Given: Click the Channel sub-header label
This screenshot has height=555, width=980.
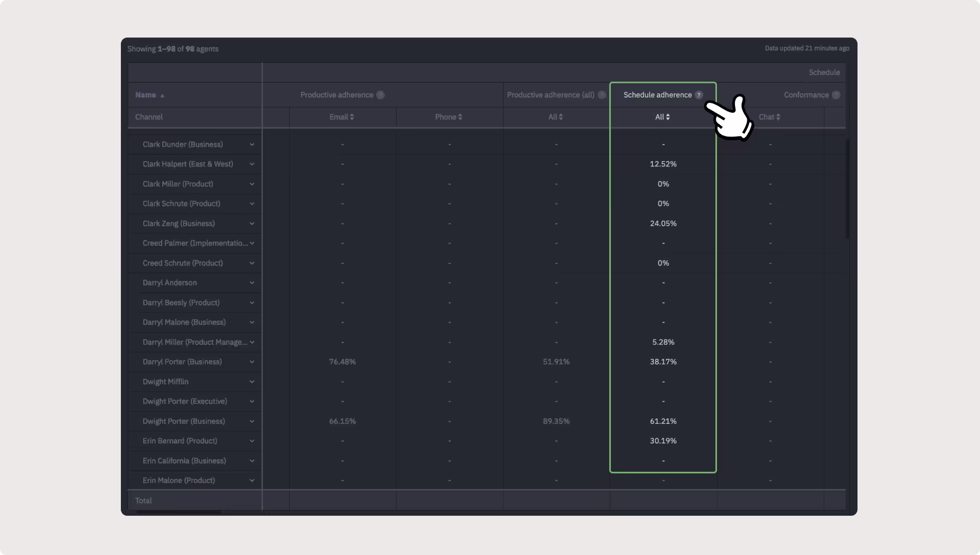Looking at the screenshot, I should pyautogui.click(x=149, y=117).
